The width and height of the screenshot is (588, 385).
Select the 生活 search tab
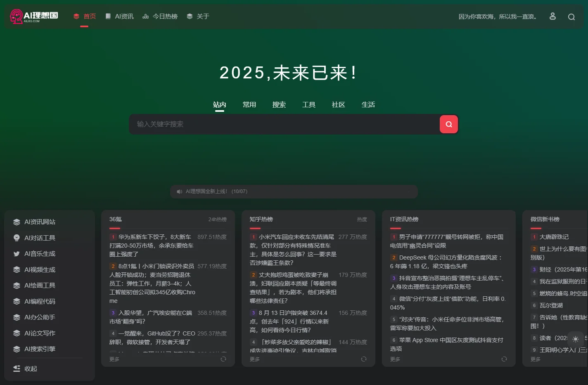click(368, 105)
